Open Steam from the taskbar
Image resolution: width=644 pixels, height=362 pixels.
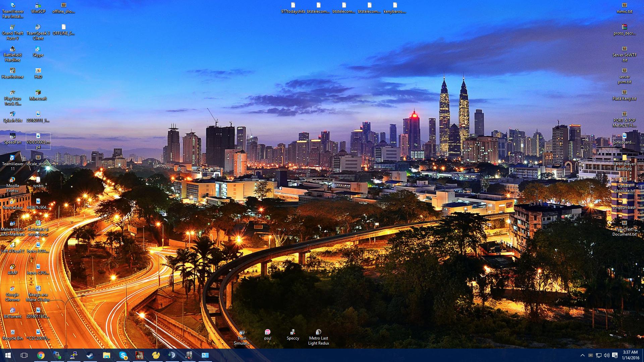[90, 355]
